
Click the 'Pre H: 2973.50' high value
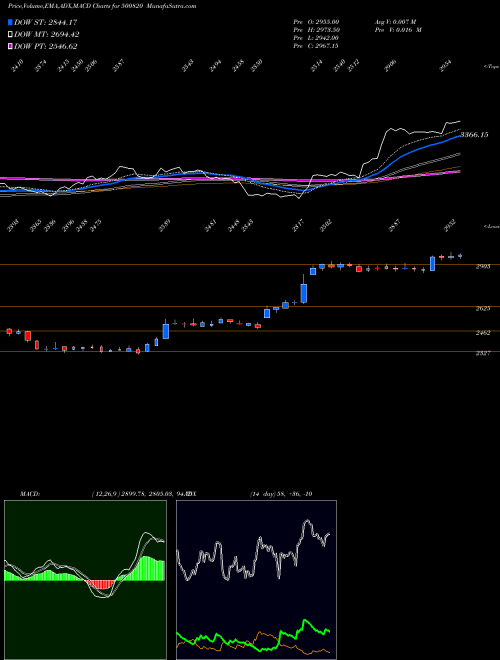coord(316,30)
